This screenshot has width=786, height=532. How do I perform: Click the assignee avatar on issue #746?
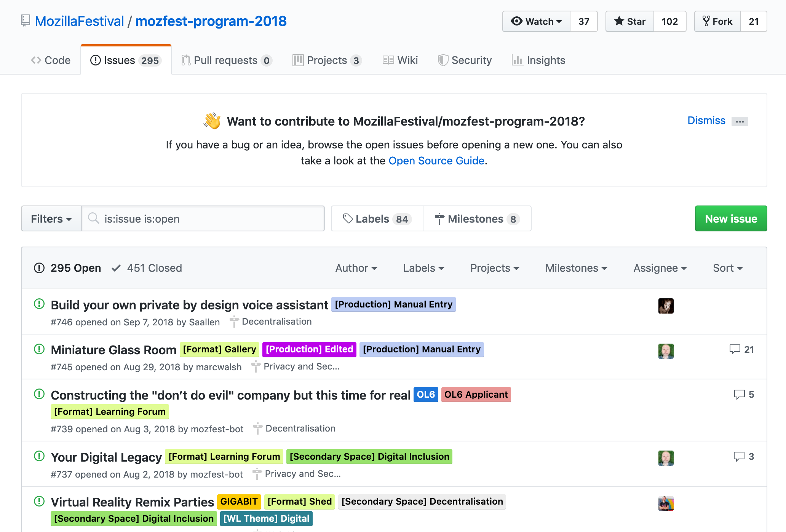point(666,306)
